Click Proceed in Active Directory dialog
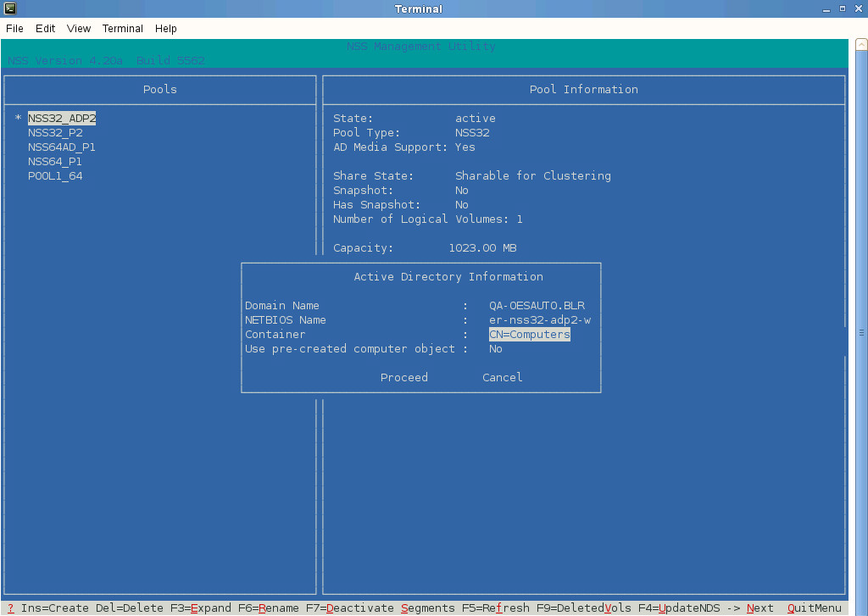This screenshot has height=616, width=868. 403,378
